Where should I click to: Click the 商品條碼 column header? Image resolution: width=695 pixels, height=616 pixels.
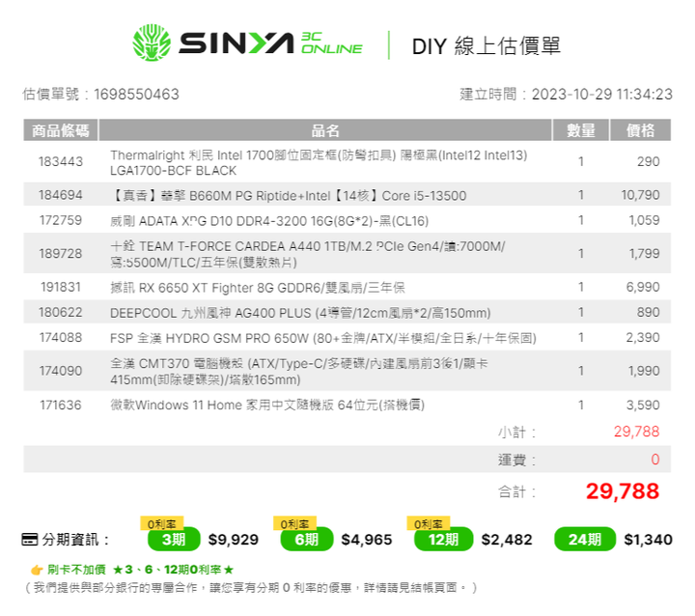click(61, 130)
